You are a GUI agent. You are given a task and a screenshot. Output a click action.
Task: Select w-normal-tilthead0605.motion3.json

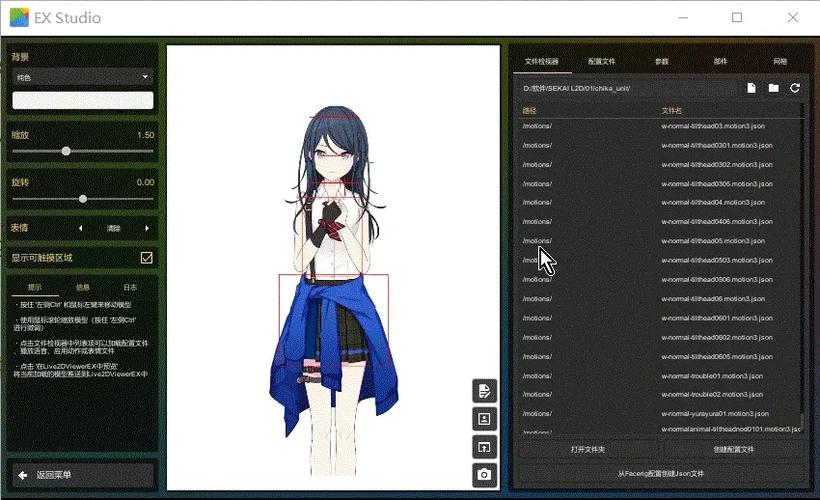pyautogui.click(x=716, y=356)
